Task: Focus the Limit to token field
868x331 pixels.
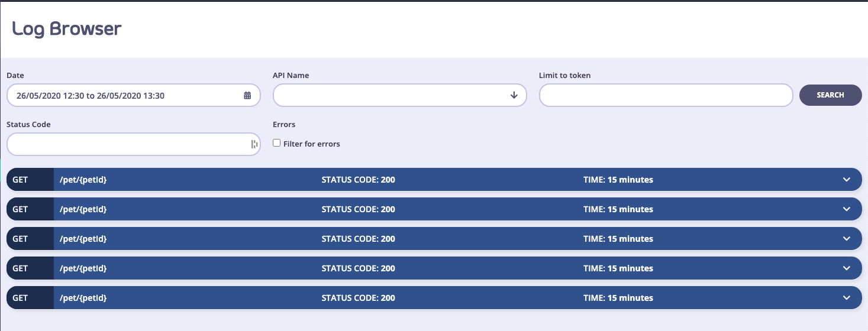Action: pos(666,95)
